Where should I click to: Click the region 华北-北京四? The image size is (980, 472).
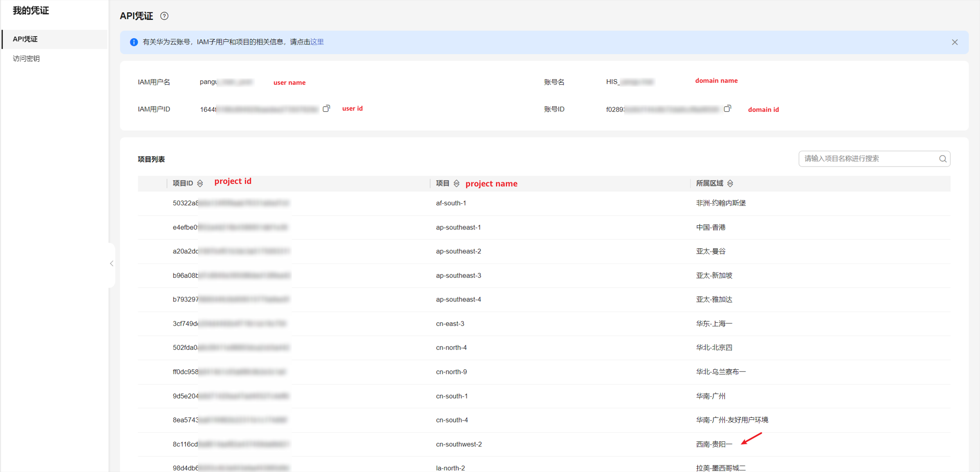coord(714,348)
